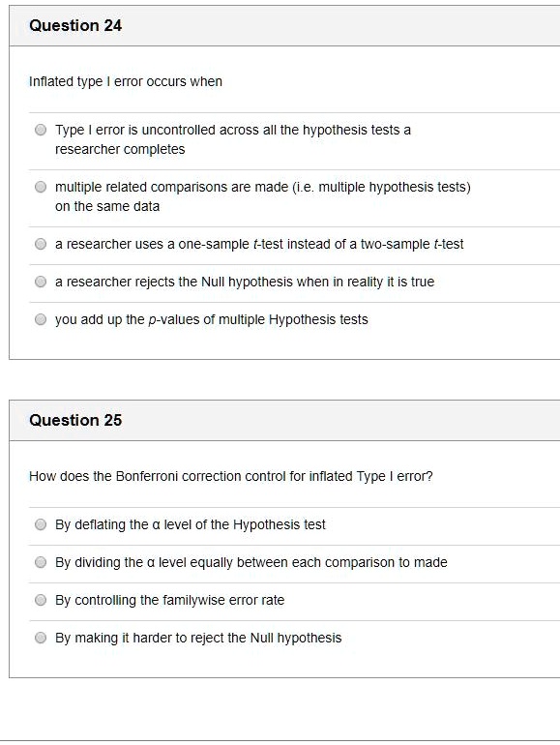Viewport: 560px width, 745px height.
Task: Click question prompt 'Inflated type I error occurs when'
Action: (126, 81)
